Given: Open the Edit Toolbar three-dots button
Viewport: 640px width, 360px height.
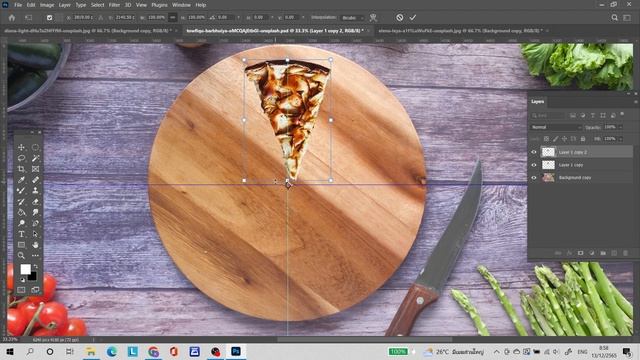Looking at the screenshot, I should (36, 256).
